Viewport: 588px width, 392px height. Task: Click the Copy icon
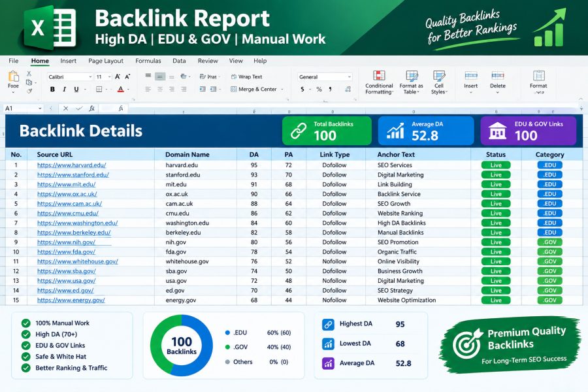(x=29, y=82)
